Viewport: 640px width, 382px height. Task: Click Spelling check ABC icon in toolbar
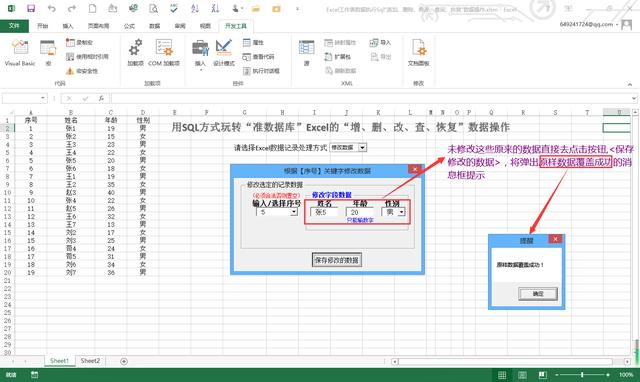174,9
